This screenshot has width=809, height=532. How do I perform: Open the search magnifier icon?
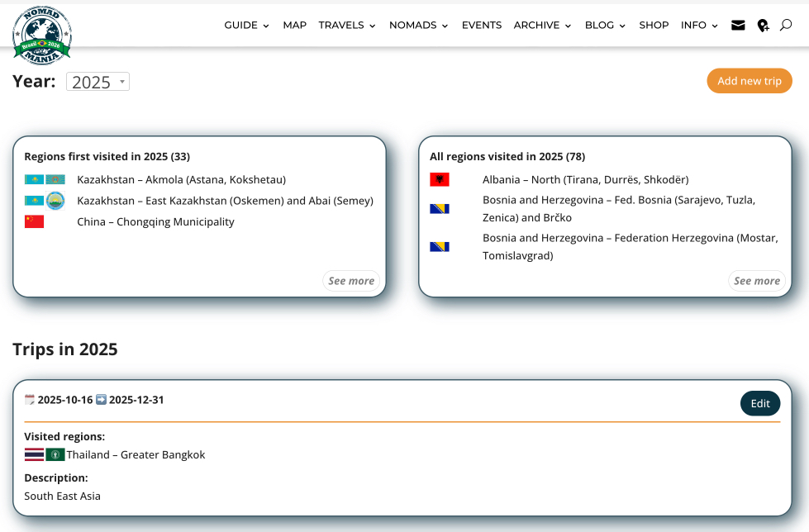pos(786,26)
